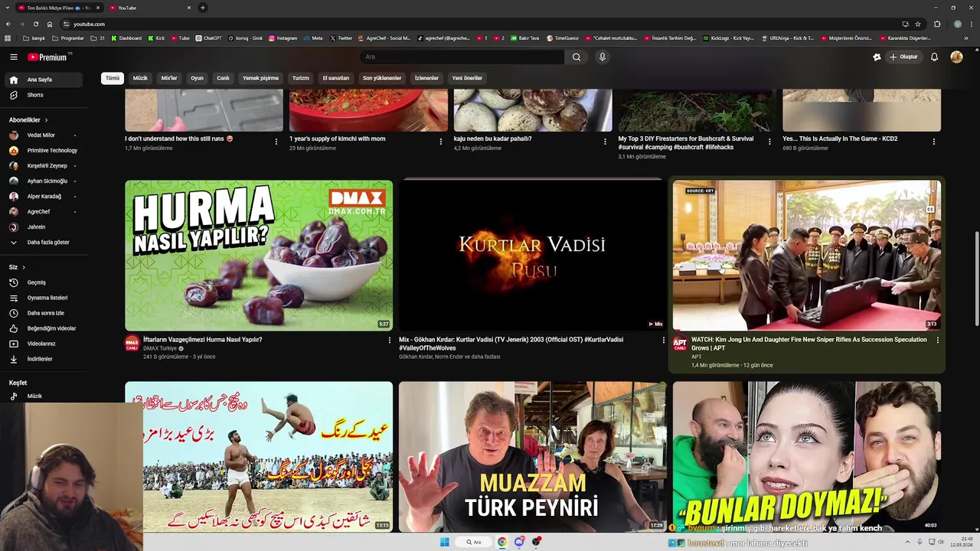The image size is (980, 551).
Task: Click the browser back arrow
Action: (8, 24)
